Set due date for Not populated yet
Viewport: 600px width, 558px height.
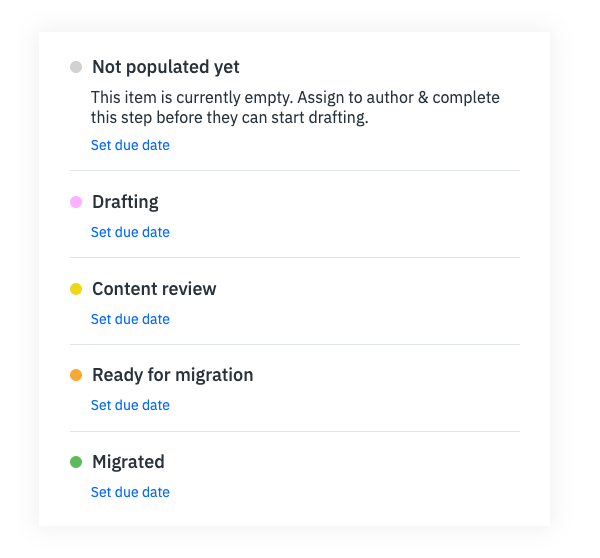pyautogui.click(x=130, y=145)
